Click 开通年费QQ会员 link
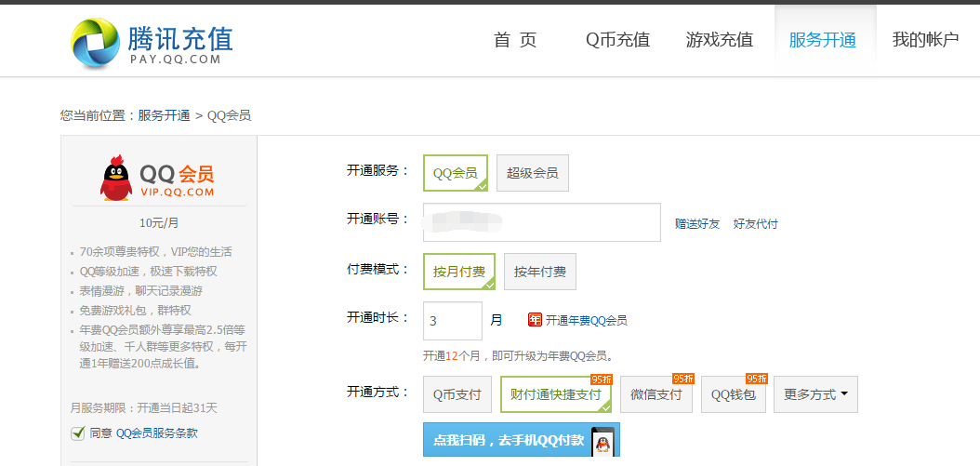Screen dimensions: 980x466 pos(587,320)
